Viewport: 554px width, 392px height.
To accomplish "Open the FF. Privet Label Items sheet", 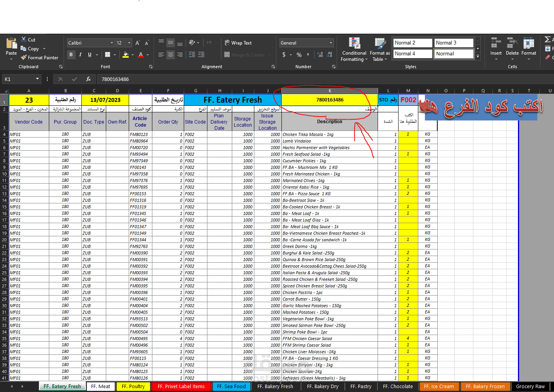I will [x=181, y=387].
